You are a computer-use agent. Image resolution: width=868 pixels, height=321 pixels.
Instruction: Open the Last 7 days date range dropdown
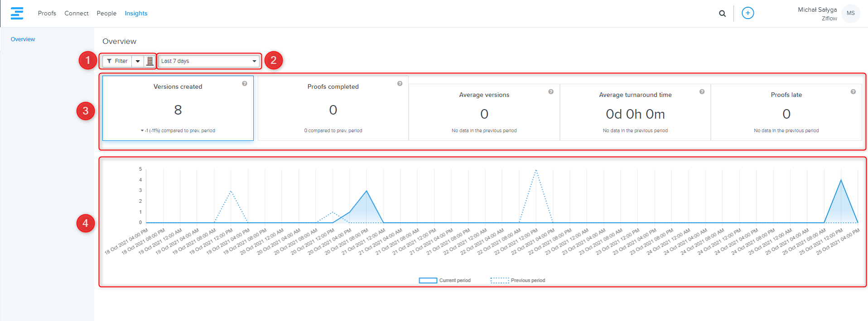click(x=209, y=61)
